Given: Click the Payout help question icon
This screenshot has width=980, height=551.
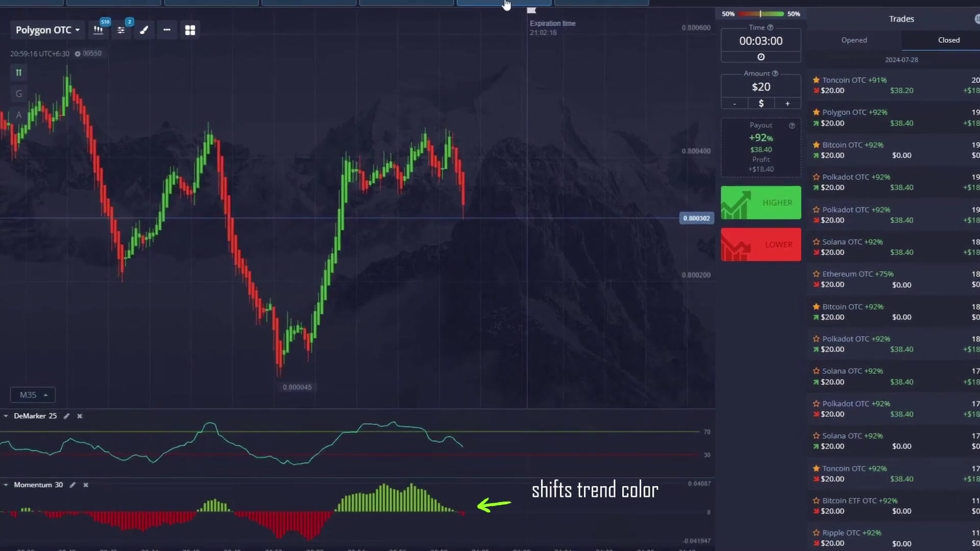Looking at the screenshot, I should [792, 126].
